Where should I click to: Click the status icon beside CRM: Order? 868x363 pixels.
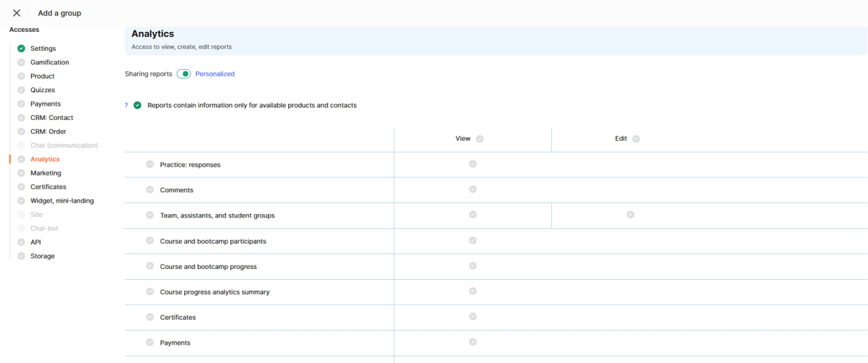[x=21, y=131]
